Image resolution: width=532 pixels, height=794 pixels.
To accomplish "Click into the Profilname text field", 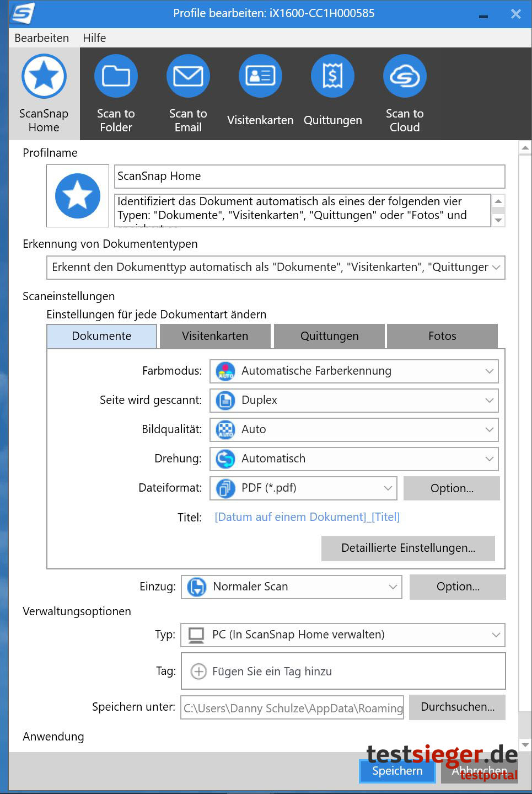I will (x=309, y=177).
